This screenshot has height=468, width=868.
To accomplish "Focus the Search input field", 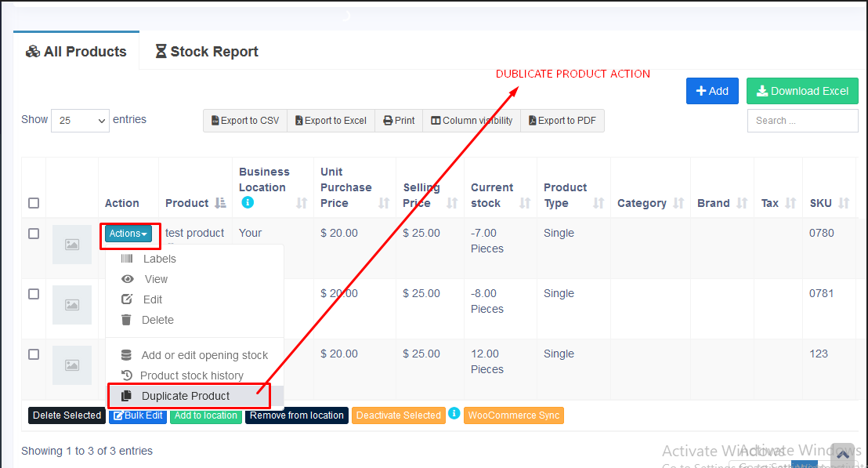I will (802, 121).
